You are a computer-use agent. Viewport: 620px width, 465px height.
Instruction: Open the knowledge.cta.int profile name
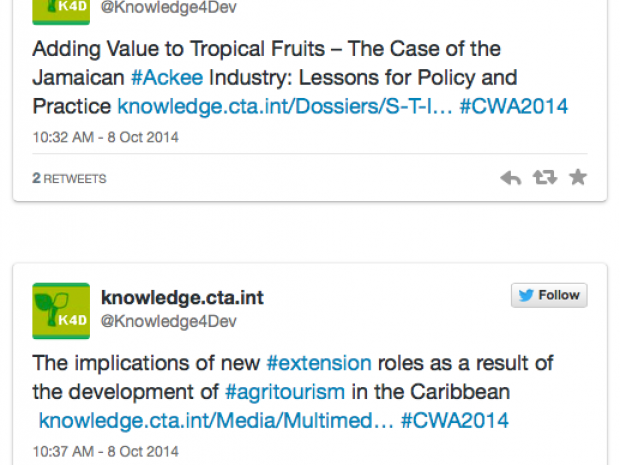182,297
